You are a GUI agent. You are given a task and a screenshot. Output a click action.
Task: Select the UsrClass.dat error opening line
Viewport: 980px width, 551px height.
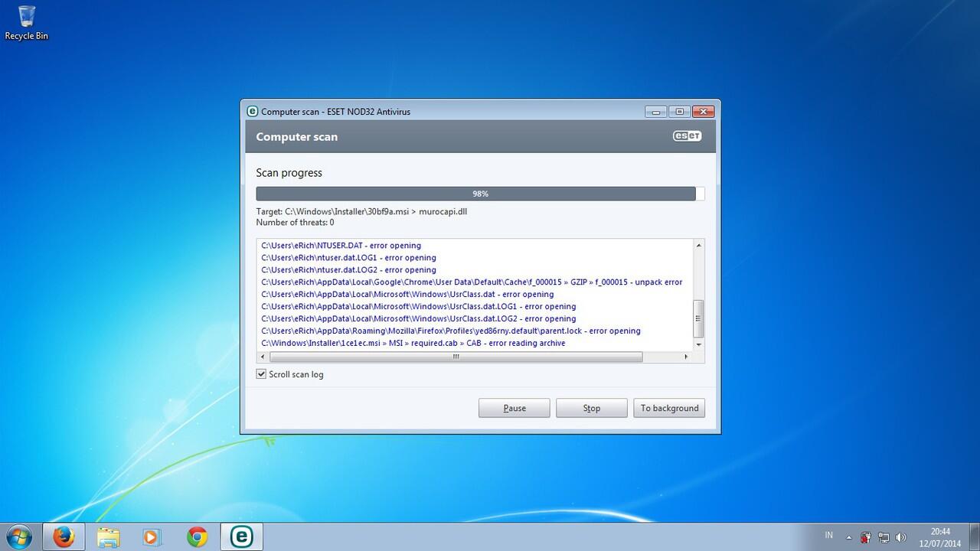[407, 295]
